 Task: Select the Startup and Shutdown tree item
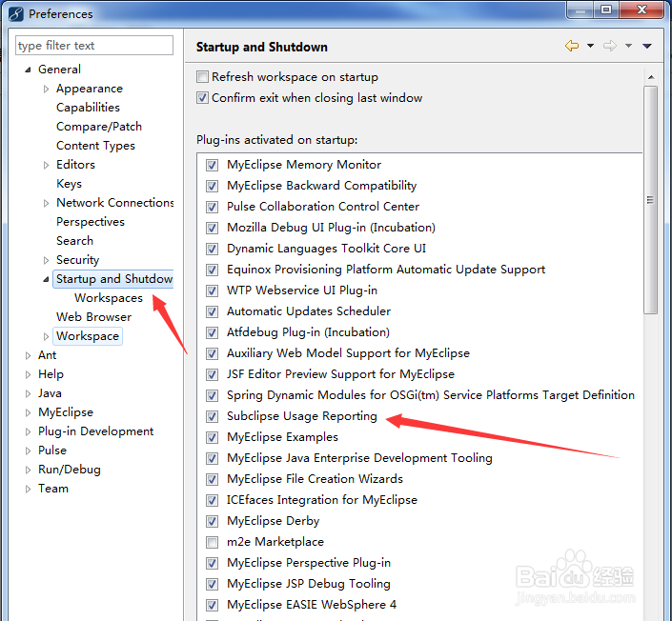(114, 279)
